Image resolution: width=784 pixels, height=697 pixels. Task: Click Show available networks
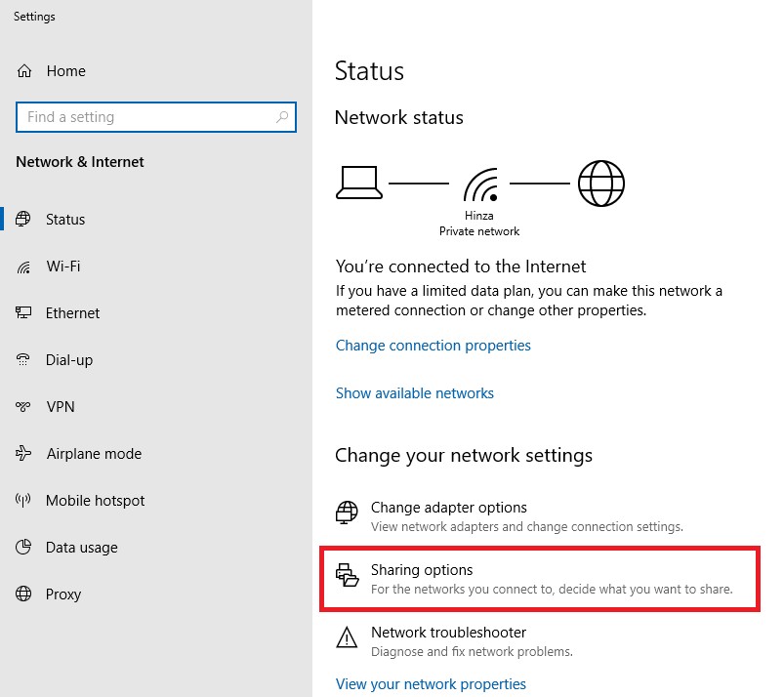(414, 392)
